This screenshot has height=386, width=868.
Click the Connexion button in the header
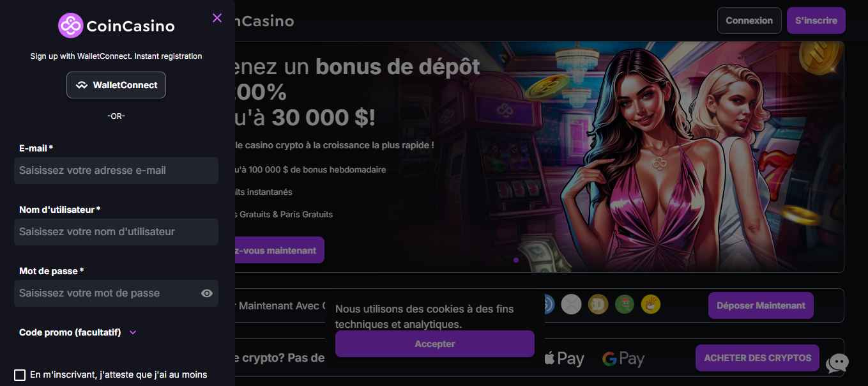pyautogui.click(x=749, y=20)
